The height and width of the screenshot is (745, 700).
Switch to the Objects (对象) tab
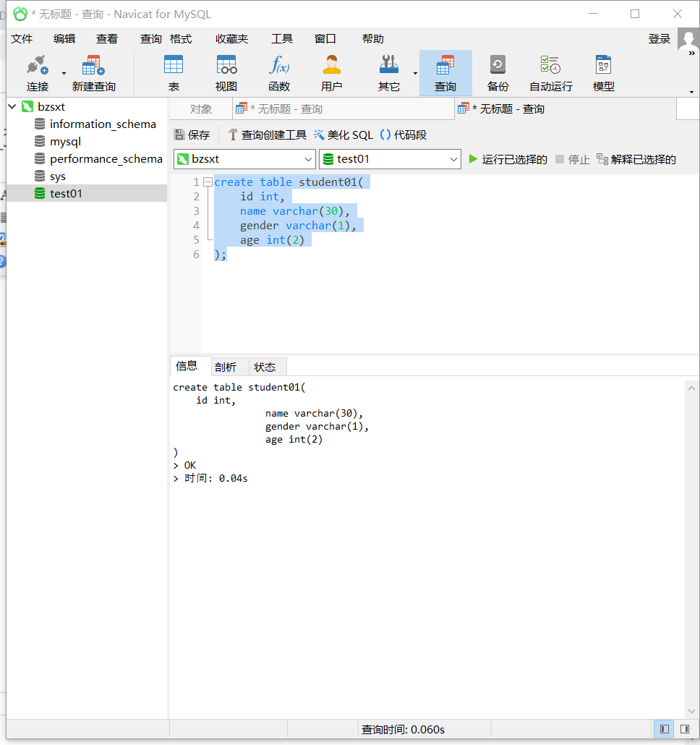(200, 109)
